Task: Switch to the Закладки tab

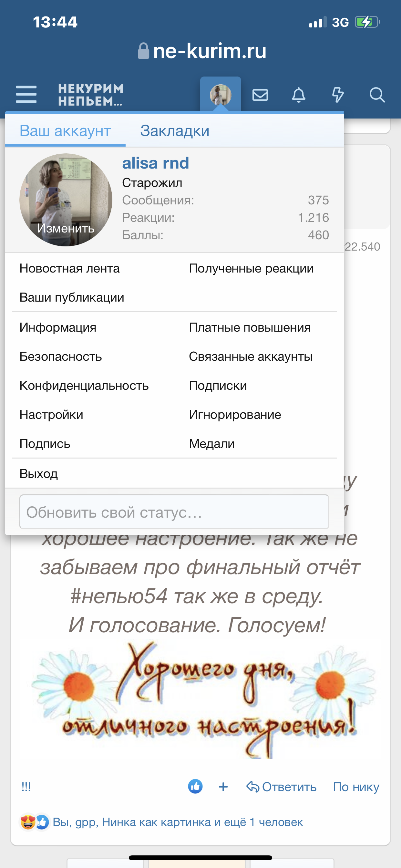Action: click(175, 131)
